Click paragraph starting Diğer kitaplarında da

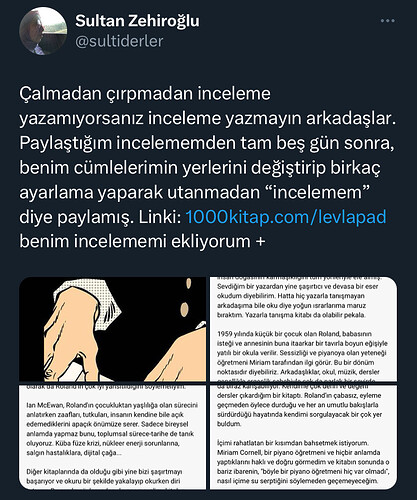104,477
